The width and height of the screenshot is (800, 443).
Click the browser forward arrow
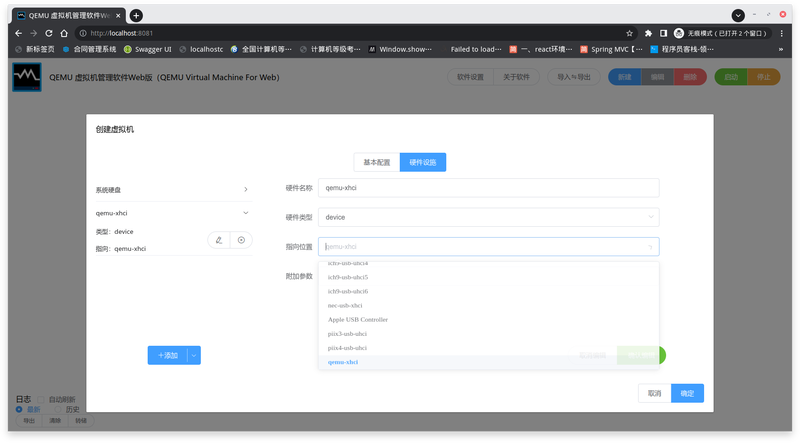[34, 33]
